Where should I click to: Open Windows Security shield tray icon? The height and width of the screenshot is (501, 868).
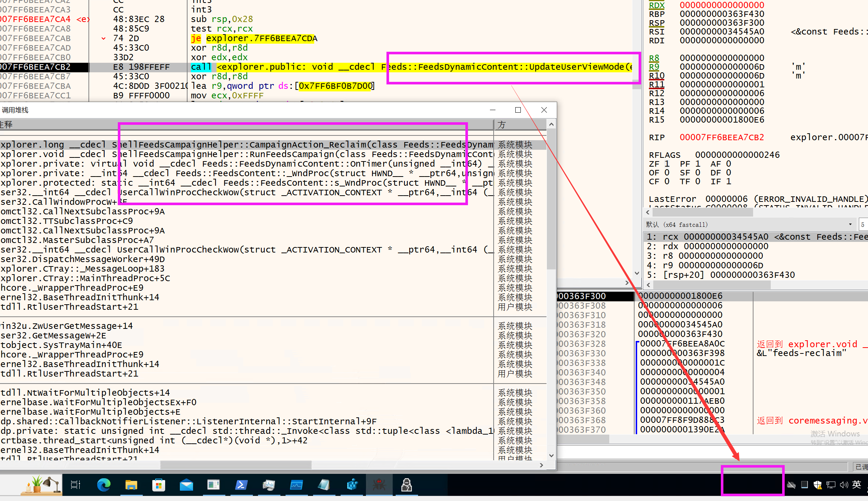(818, 485)
